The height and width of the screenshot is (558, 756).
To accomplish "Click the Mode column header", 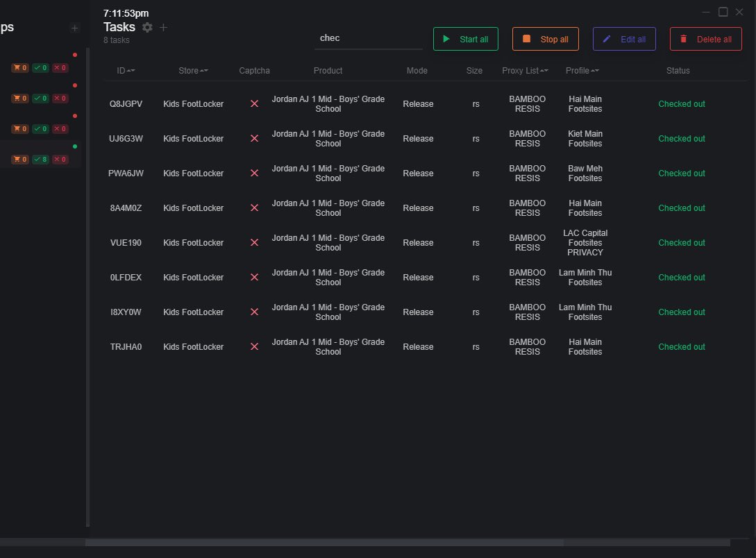I will tap(417, 70).
